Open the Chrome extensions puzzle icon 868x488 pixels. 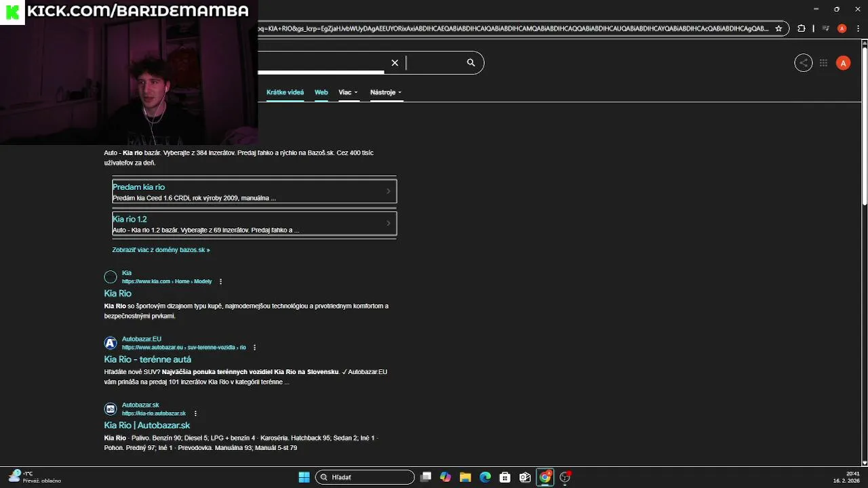802,28
